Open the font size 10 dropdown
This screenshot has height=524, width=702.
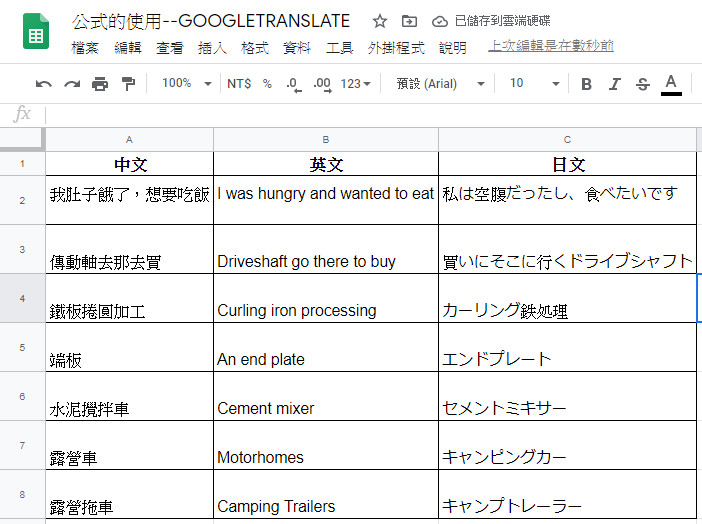[535, 83]
